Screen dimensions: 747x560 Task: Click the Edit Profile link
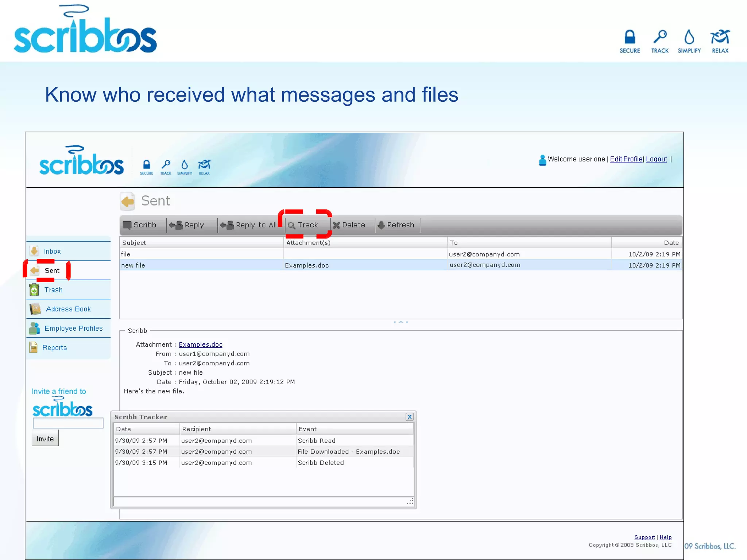coord(626,159)
